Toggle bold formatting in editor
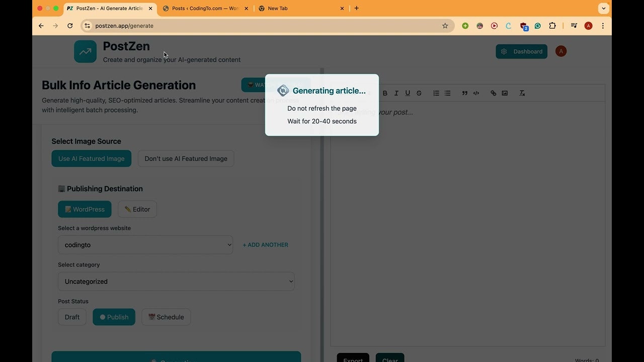This screenshot has width=644, height=362. tap(385, 93)
